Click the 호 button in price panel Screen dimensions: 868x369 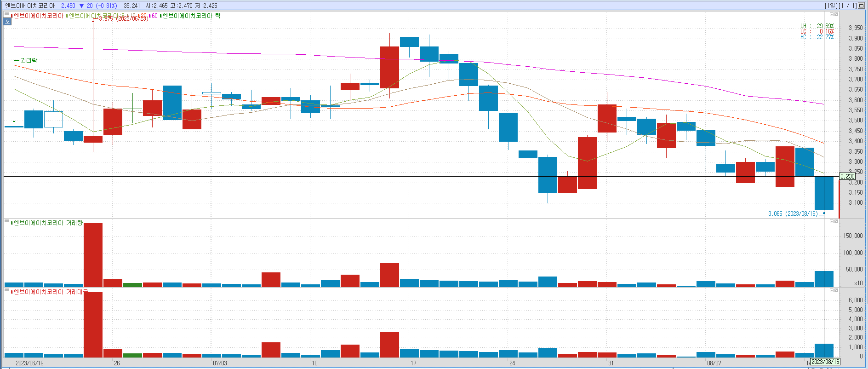pos(7,21)
